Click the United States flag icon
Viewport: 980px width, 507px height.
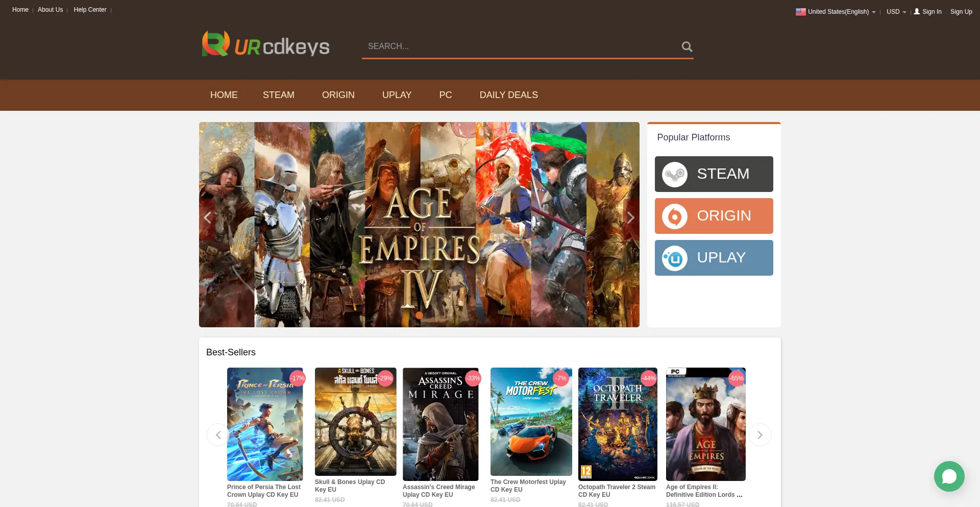pos(800,12)
